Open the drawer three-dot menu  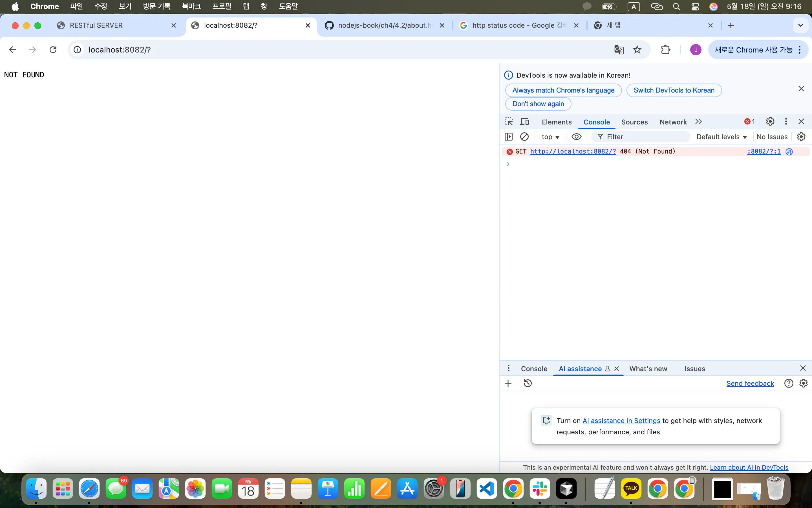[x=509, y=368]
